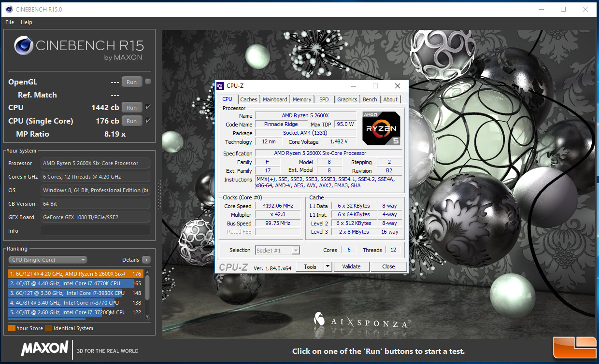The width and height of the screenshot is (599, 364).
Task: Click the Threads value '12' in CPU-Z
Action: click(393, 250)
